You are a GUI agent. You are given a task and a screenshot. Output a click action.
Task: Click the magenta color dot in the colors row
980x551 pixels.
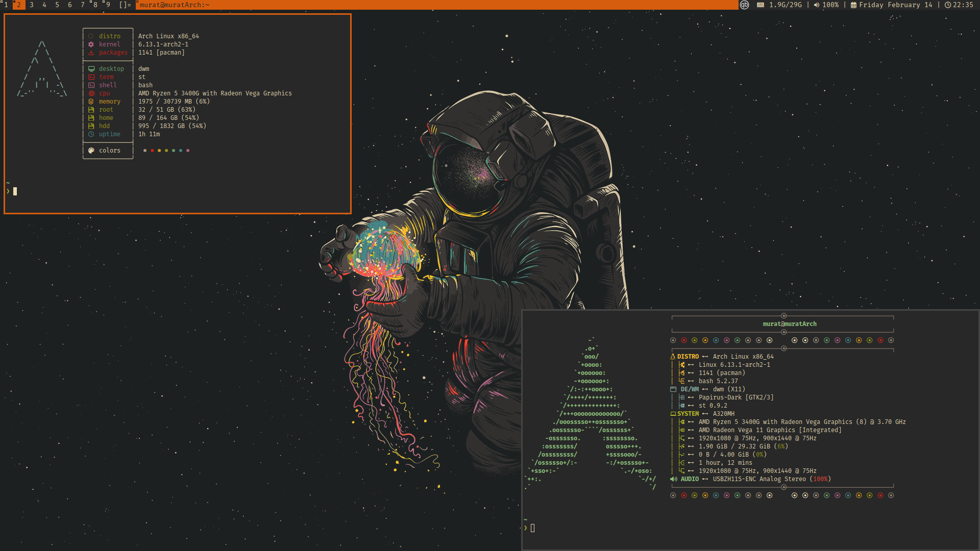tap(188, 151)
